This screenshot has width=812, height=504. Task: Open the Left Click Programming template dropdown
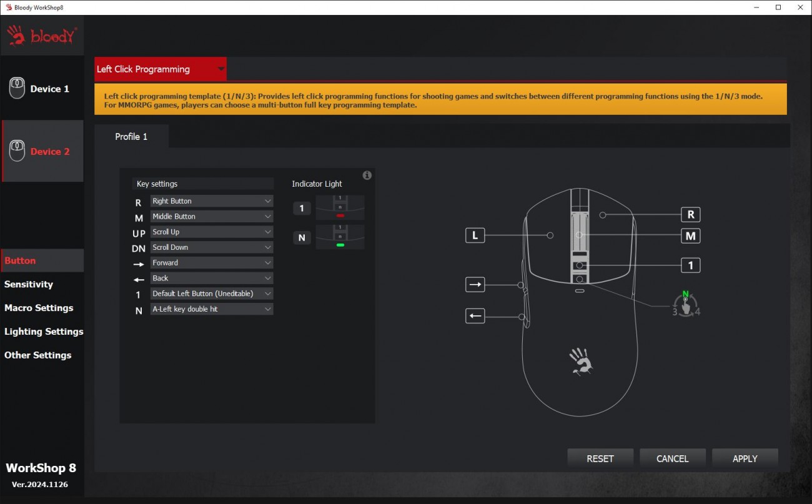click(161, 69)
